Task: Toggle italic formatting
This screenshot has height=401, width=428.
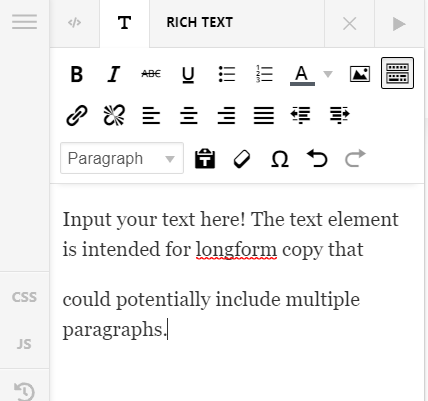Action: click(114, 74)
